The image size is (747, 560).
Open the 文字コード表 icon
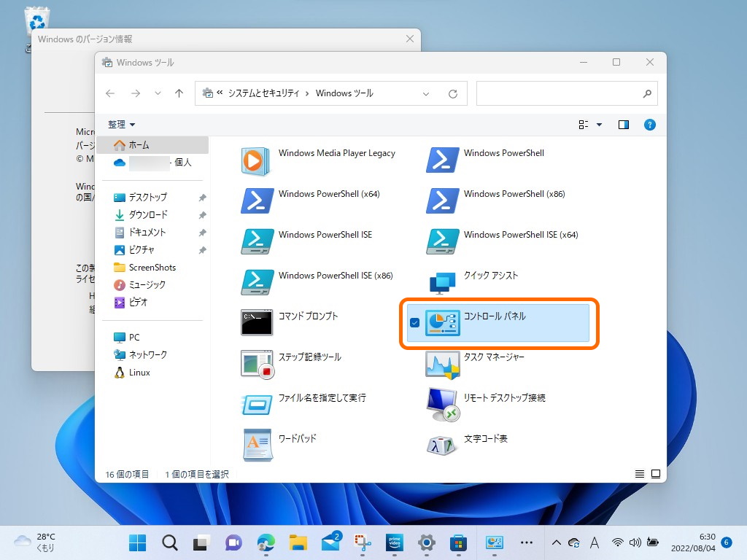click(441, 446)
